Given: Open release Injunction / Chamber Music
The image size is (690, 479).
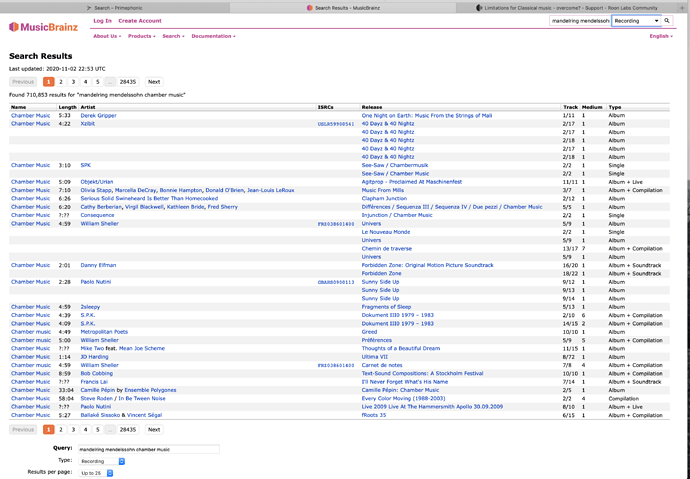Looking at the screenshot, I should tap(397, 215).
